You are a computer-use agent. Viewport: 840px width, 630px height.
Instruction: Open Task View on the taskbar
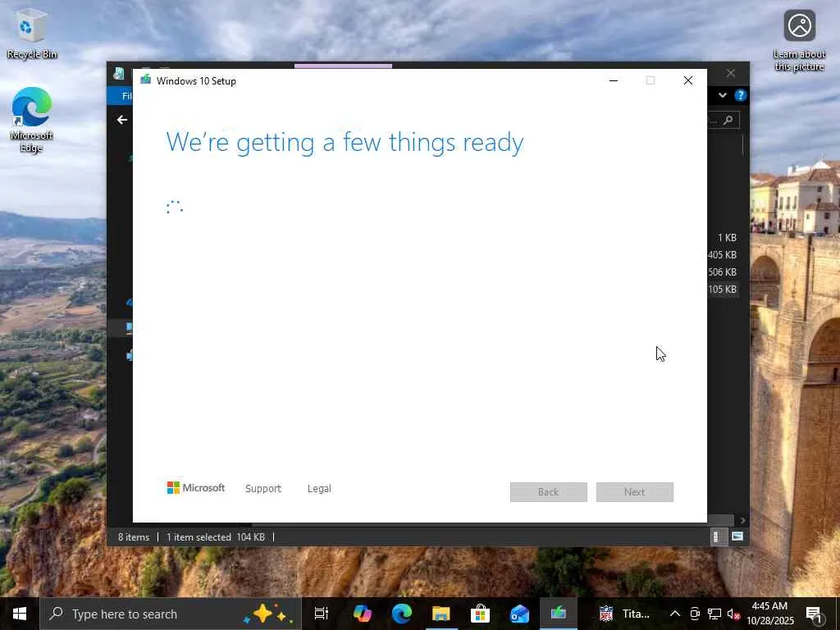click(321, 614)
